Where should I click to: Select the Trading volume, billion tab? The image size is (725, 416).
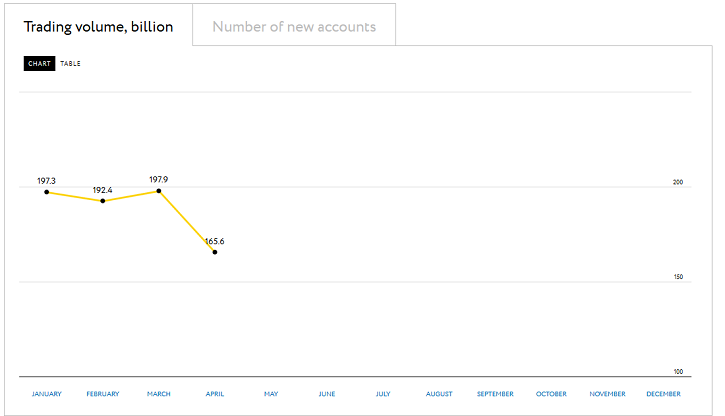pos(98,26)
